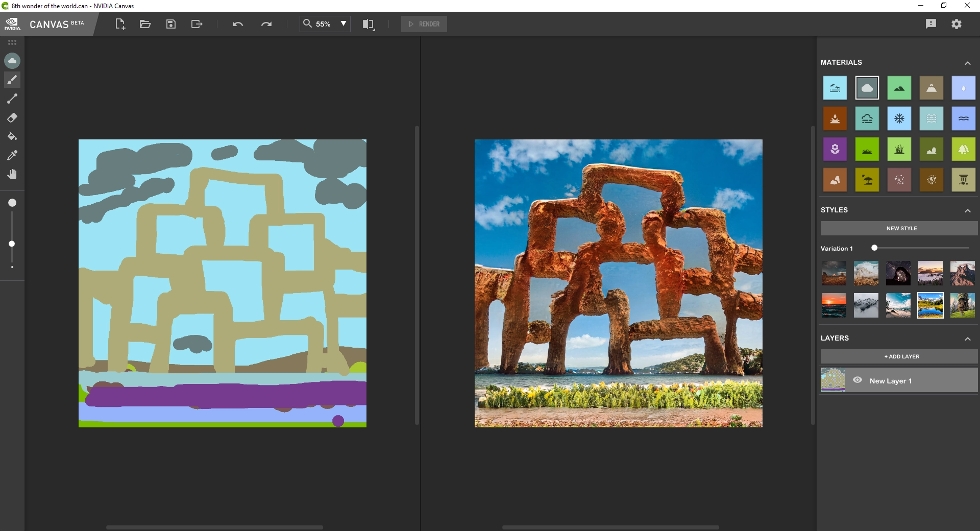Apply the snowy mountain mist style
This screenshot has height=531, width=980.
(x=866, y=305)
